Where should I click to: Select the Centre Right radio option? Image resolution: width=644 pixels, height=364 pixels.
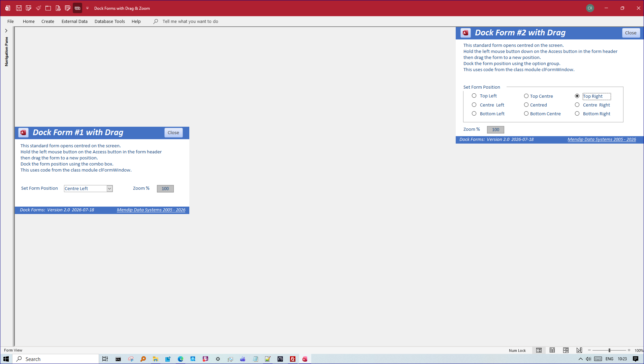coord(577,105)
